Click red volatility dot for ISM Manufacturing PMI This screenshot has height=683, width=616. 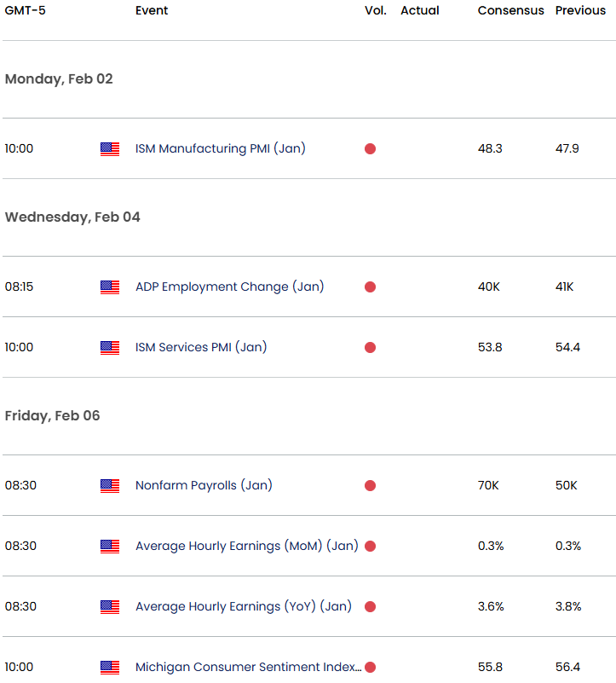(x=370, y=149)
